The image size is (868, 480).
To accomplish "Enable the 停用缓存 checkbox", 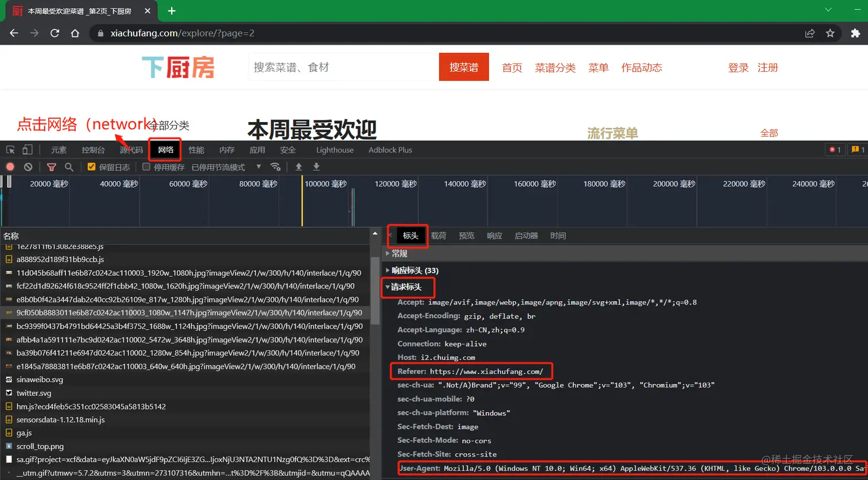I will (146, 167).
